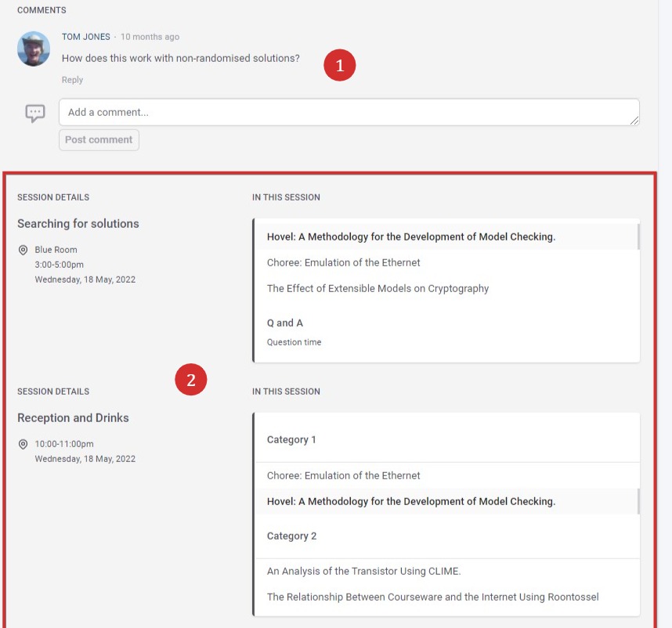Viewport: 672px width, 628px height.
Task: Reply to Tom Jones' comment
Action: [x=72, y=80]
